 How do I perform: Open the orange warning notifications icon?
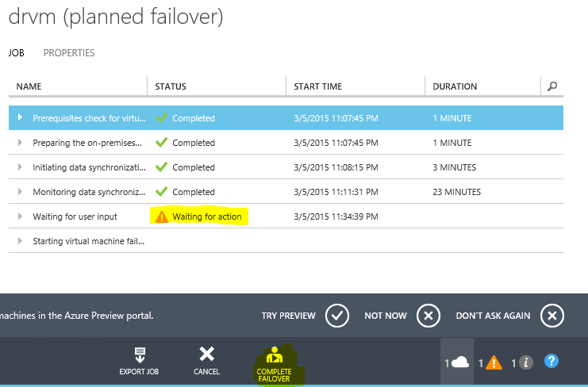pos(494,362)
